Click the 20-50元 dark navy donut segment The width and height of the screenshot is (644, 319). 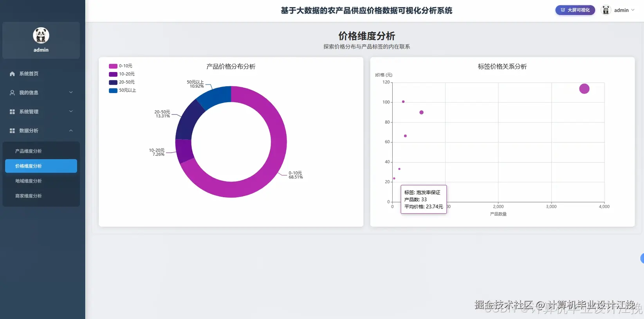coord(189,121)
